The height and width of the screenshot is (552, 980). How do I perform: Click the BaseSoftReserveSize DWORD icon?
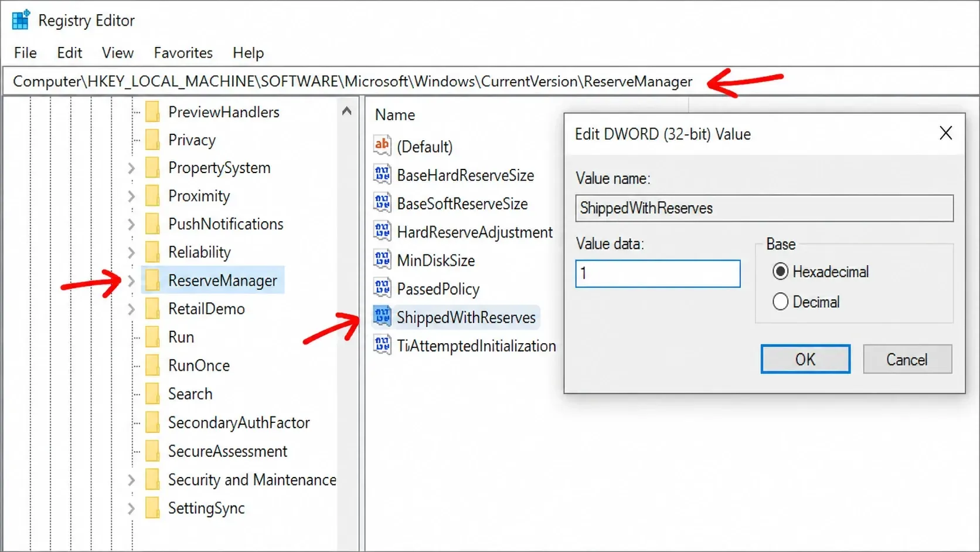[382, 203]
